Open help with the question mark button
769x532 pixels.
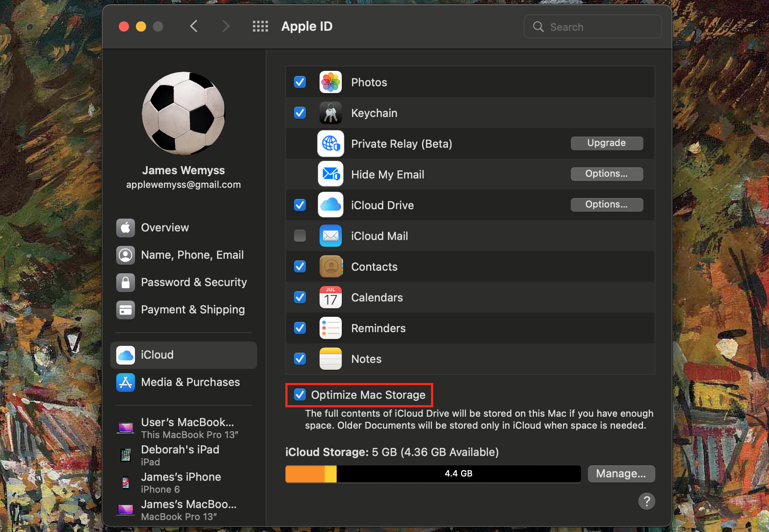[x=646, y=501]
